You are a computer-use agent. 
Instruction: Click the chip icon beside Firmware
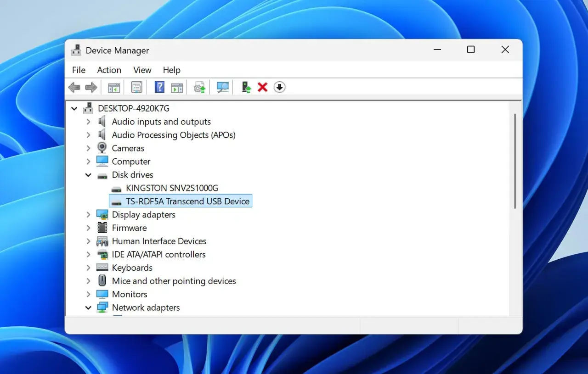(x=102, y=228)
